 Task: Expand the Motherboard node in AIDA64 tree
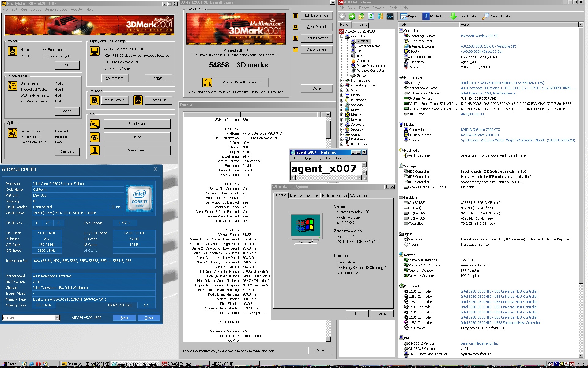pos(341,80)
